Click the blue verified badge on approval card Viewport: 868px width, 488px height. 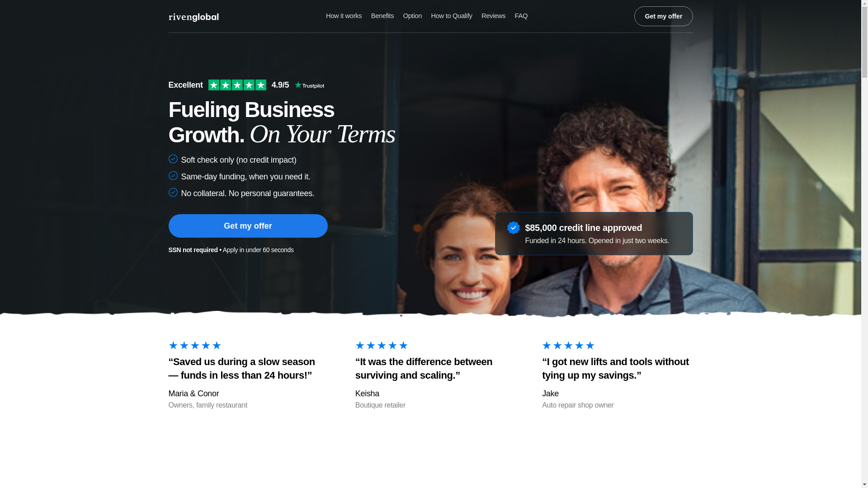click(x=513, y=228)
